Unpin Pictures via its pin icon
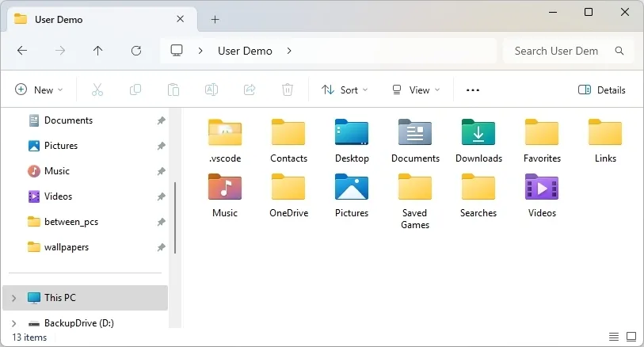Image resolution: width=644 pixels, height=347 pixels. 162,146
